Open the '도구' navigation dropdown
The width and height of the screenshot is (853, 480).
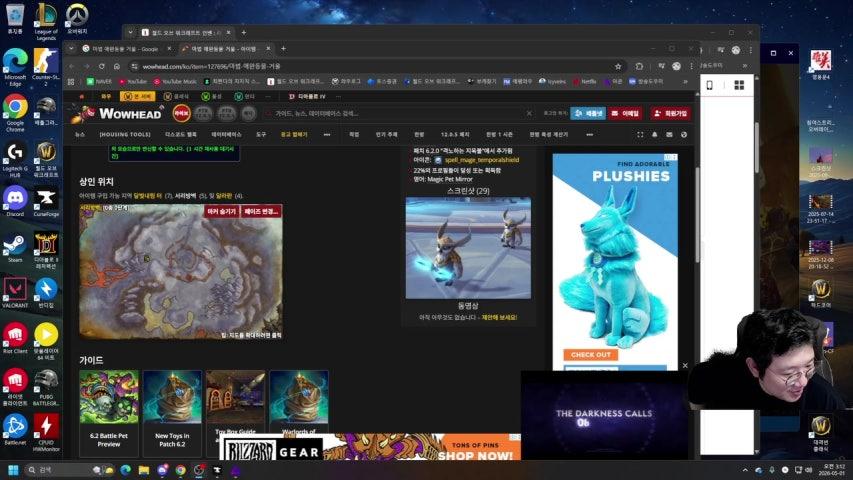[x=261, y=134]
